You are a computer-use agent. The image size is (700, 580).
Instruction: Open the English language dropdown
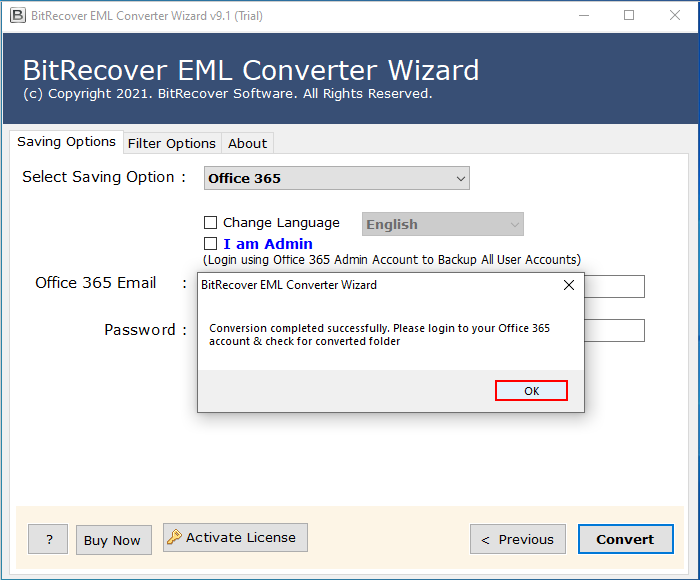pyautogui.click(x=443, y=225)
